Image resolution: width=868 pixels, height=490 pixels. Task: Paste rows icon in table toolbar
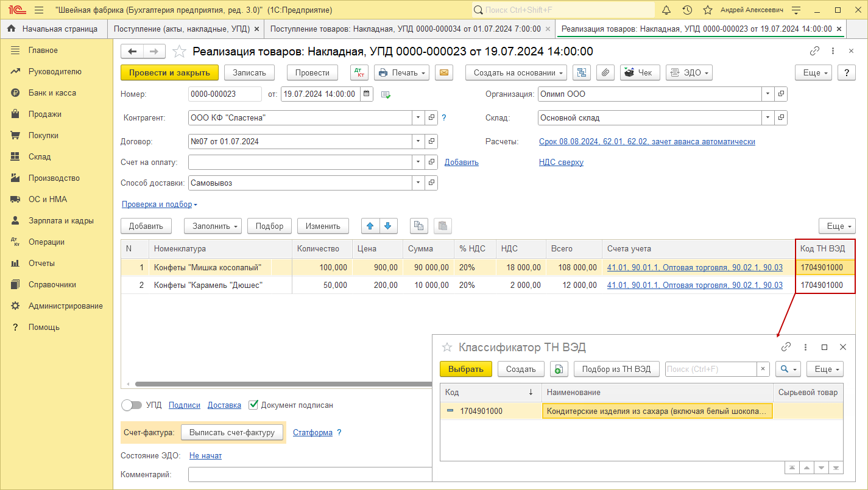(443, 226)
